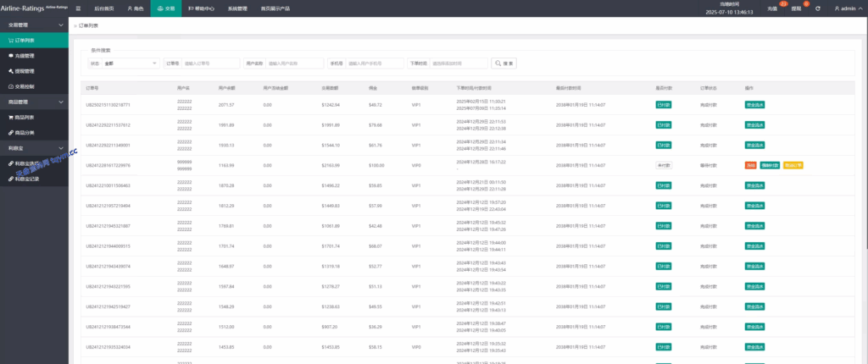The width and height of the screenshot is (868, 364).
Task: Collapse the 交易管理 sidebar group
Action: pos(34,25)
